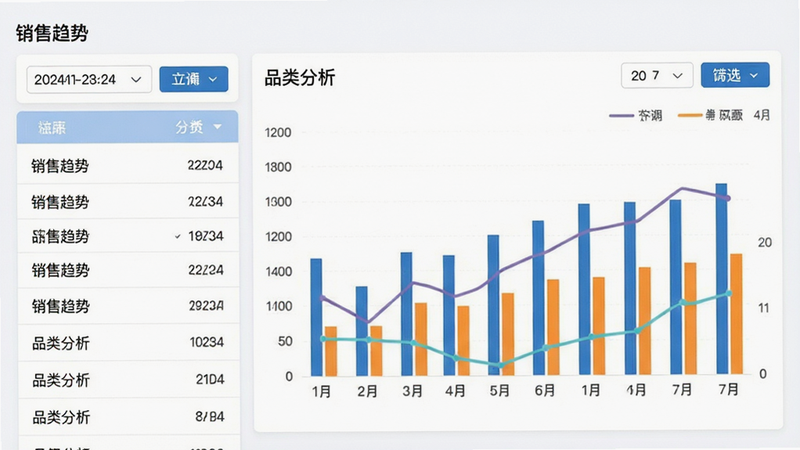
Task: Toggle the purple line legend entry
Action: pos(636,116)
